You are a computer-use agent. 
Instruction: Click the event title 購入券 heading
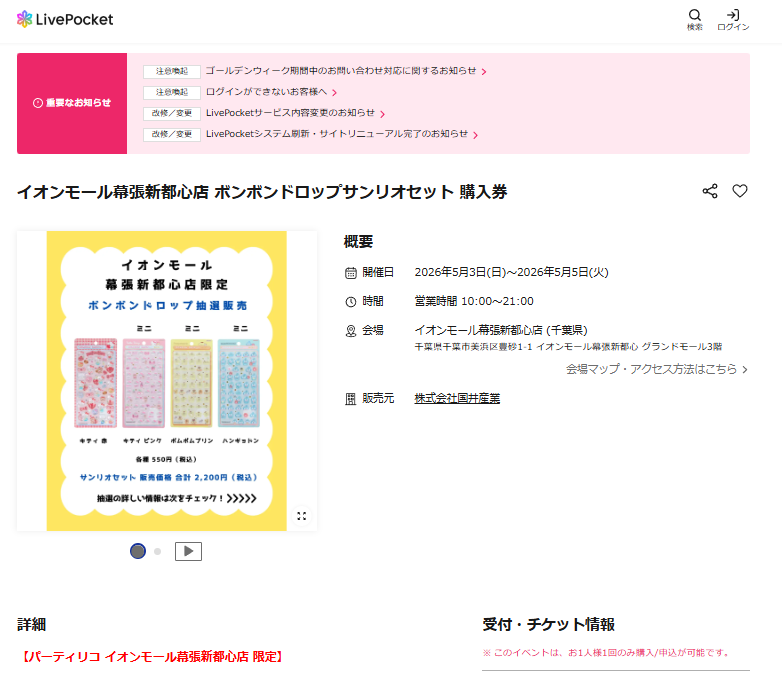262,192
